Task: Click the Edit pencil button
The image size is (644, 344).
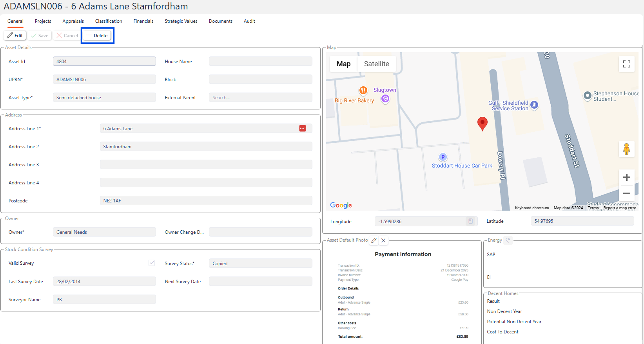Action: pos(15,35)
